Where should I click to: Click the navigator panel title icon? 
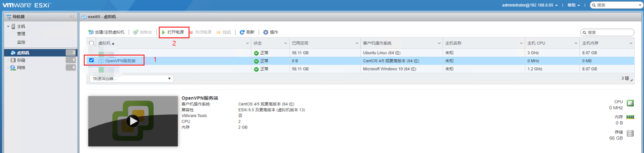9,17
